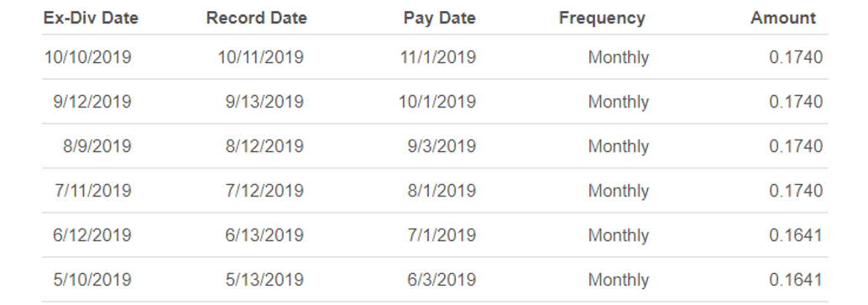Click the Amount column header
The height and width of the screenshot is (305, 868).
tap(783, 18)
